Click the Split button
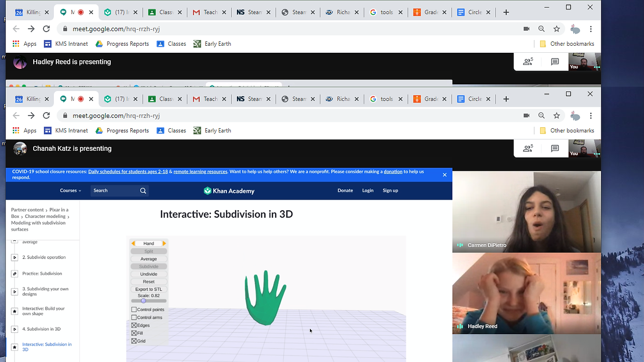This screenshot has width=644, height=362. click(x=148, y=251)
